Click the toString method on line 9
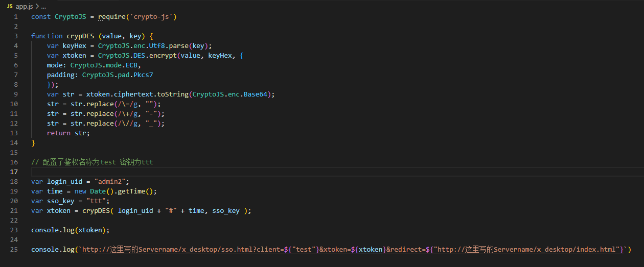644x267 pixels. (x=173, y=94)
